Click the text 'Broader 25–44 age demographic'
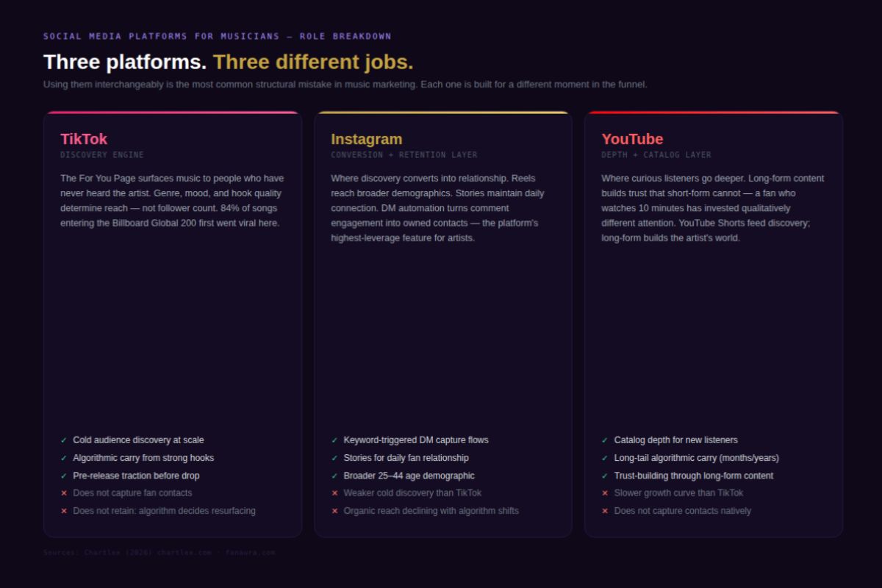Screen dimensions: 882x588 coord(409,476)
